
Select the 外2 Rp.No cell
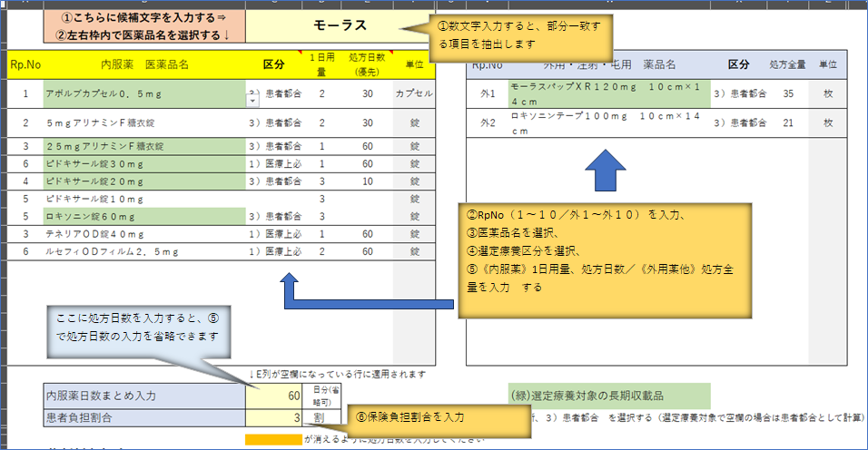[488, 122]
